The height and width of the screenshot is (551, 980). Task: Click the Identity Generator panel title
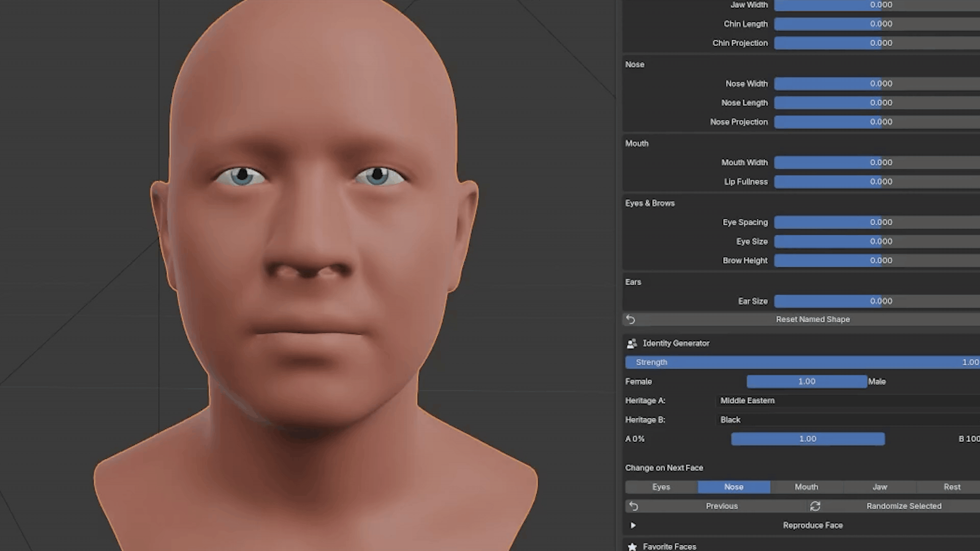[x=676, y=343]
